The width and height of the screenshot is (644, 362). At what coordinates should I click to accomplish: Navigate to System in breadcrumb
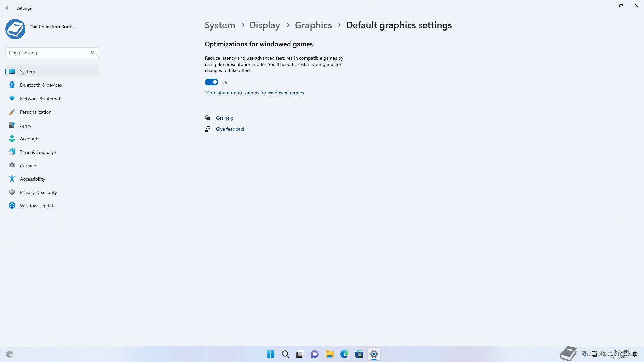pyautogui.click(x=220, y=25)
